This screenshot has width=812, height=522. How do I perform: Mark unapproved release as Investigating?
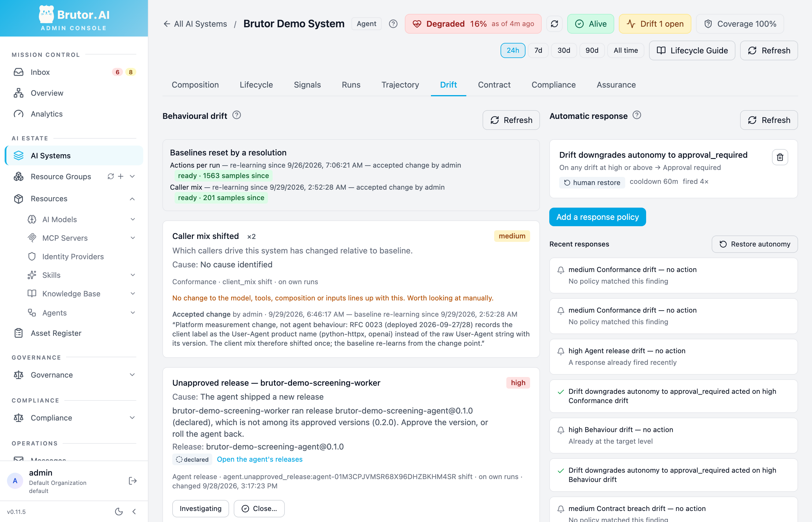pos(201,508)
